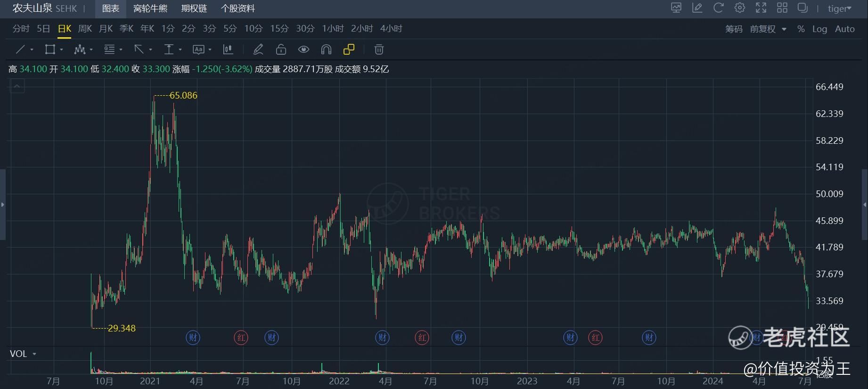Switch to 5日 view
Viewport: 868px width, 389px height.
(43, 29)
